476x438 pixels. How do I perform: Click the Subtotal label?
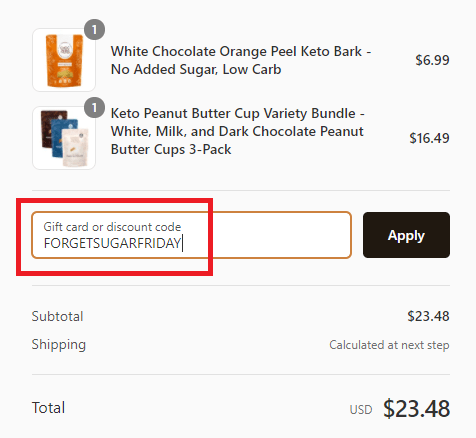point(57,316)
